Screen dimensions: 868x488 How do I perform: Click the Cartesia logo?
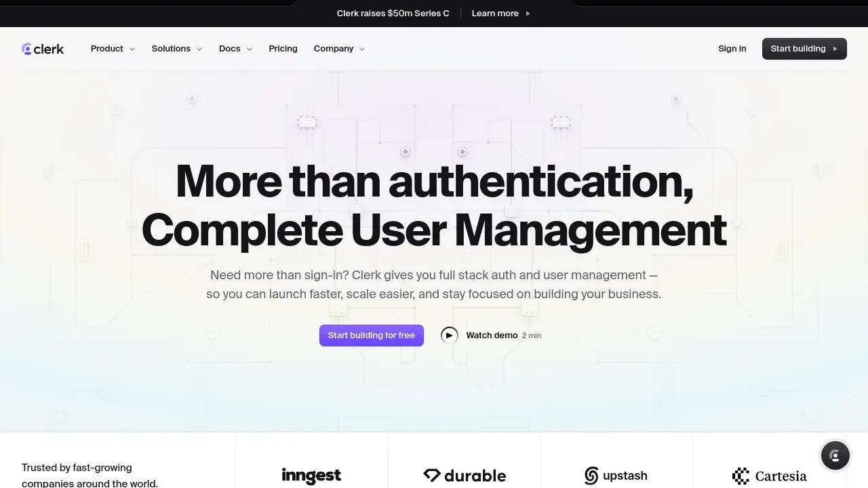point(770,476)
